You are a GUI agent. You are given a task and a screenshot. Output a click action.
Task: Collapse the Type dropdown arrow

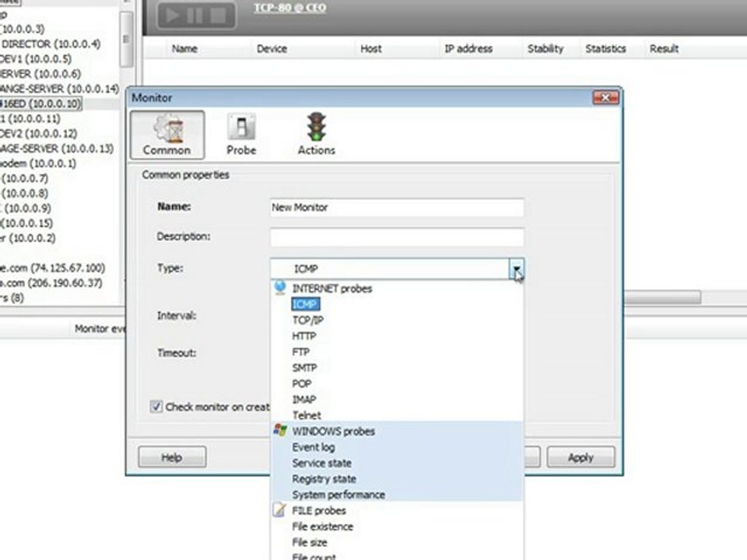pos(517,268)
